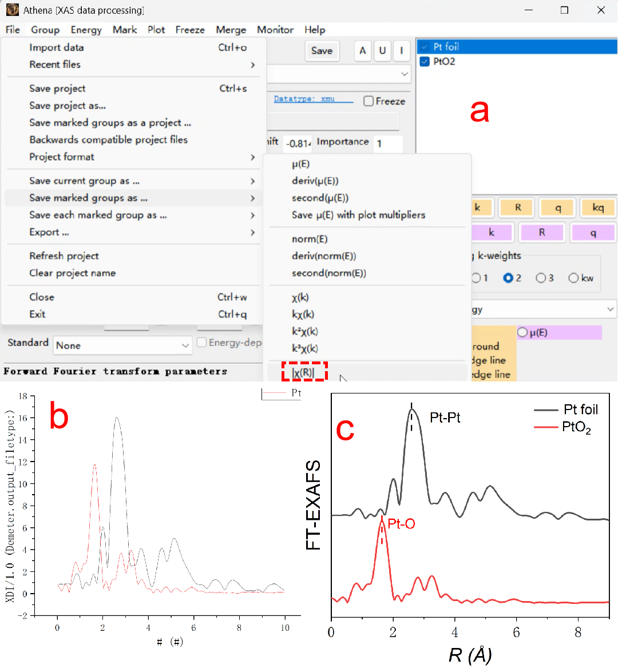
Task: Toggle the PtO2 group checkbox
Action: click(x=425, y=61)
